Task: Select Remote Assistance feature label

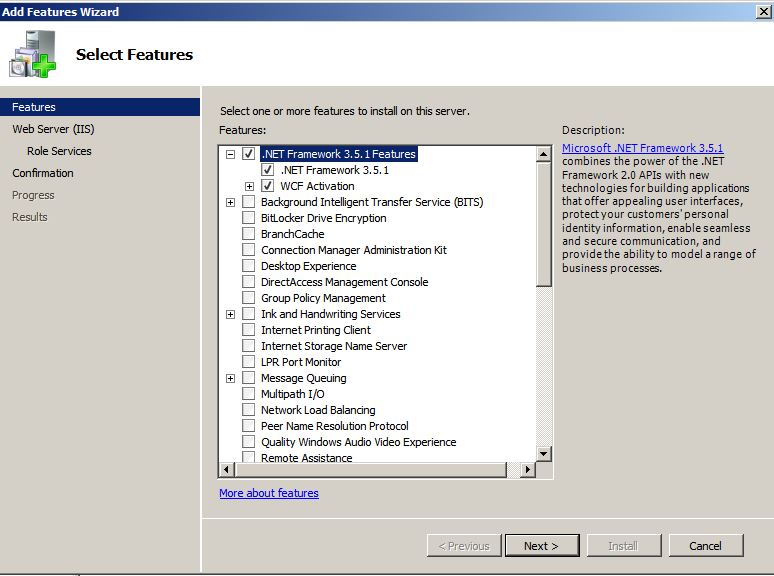Action: [307, 458]
